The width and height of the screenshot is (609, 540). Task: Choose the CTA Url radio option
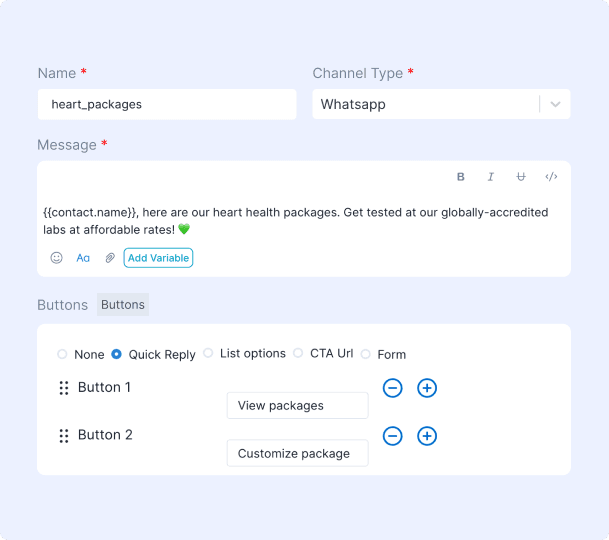pyautogui.click(x=299, y=353)
